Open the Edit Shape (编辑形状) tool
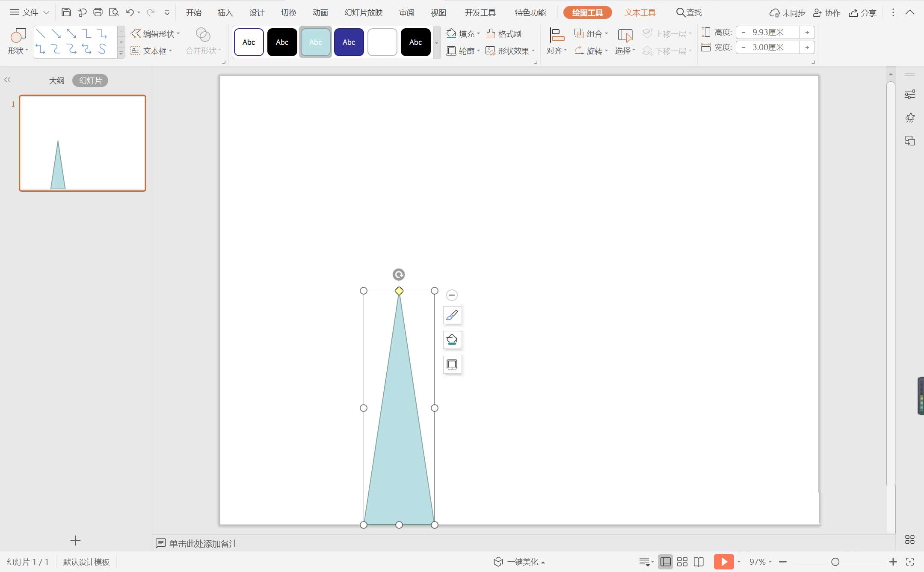Image resolution: width=924 pixels, height=572 pixels. point(154,33)
